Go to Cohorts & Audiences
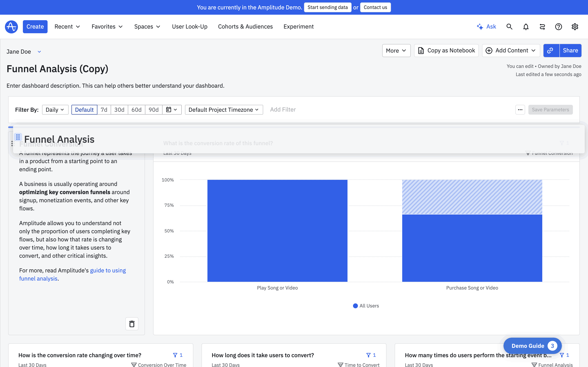The image size is (588, 367). (x=245, y=27)
